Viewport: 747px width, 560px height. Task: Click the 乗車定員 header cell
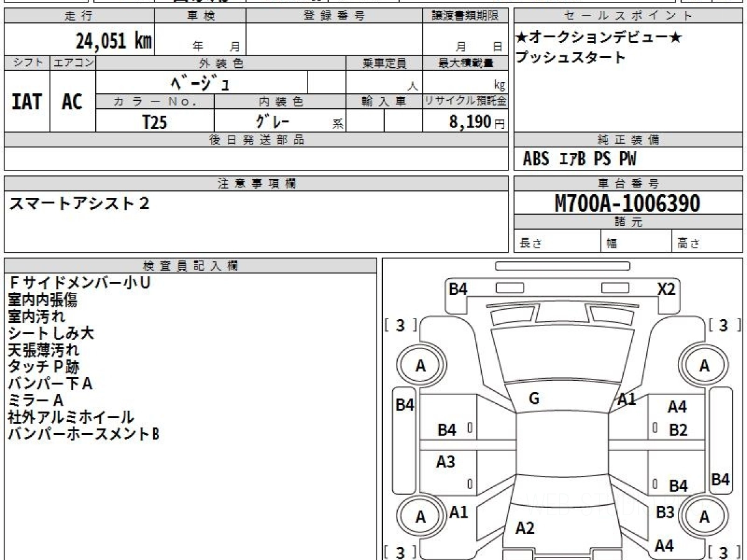[x=384, y=63]
